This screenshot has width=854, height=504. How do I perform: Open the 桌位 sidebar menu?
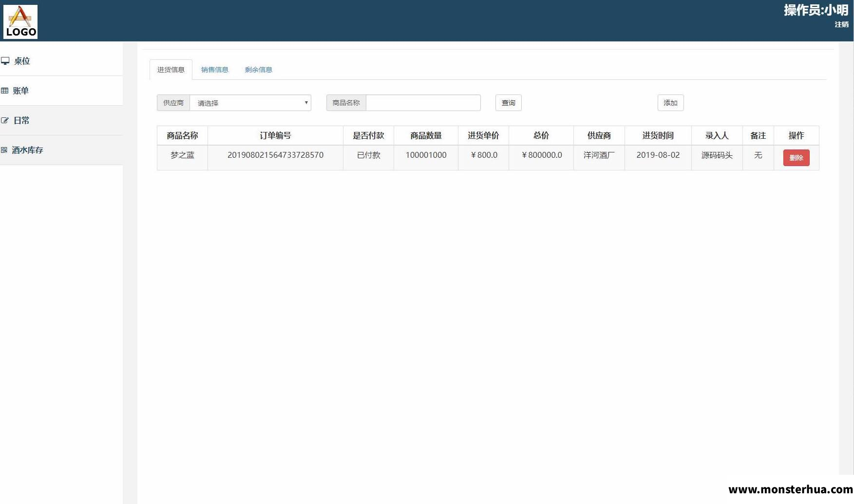coord(61,61)
